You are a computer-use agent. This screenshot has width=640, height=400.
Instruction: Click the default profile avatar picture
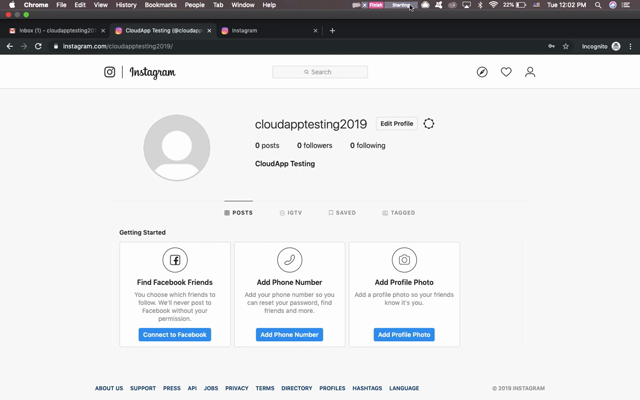point(177,148)
